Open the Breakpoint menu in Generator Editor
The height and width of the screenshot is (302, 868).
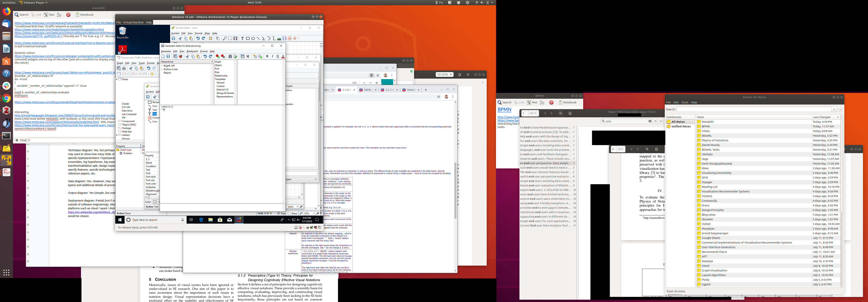192,51
